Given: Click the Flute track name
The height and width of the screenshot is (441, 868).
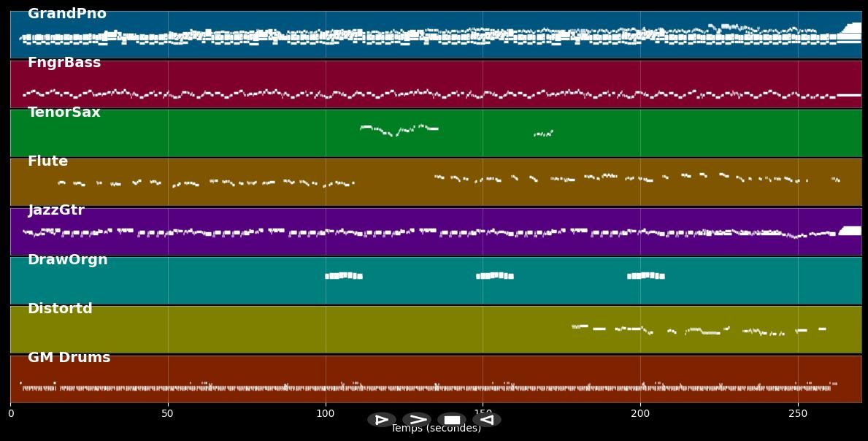Looking at the screenshot, I should tap(47, 161).
